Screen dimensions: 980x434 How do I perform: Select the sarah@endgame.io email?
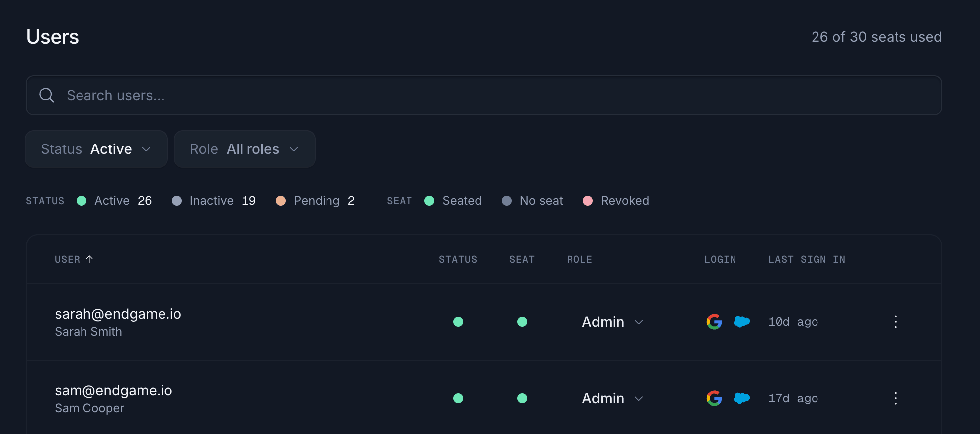coord(118,314)
